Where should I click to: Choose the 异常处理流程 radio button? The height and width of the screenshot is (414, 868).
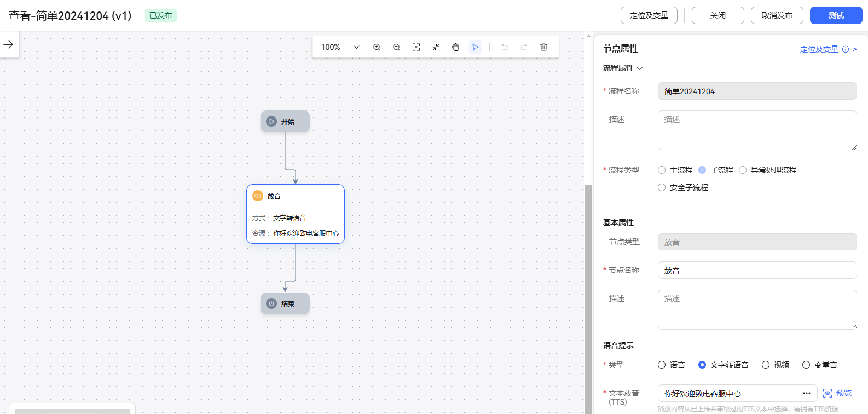tap(743, 170)
